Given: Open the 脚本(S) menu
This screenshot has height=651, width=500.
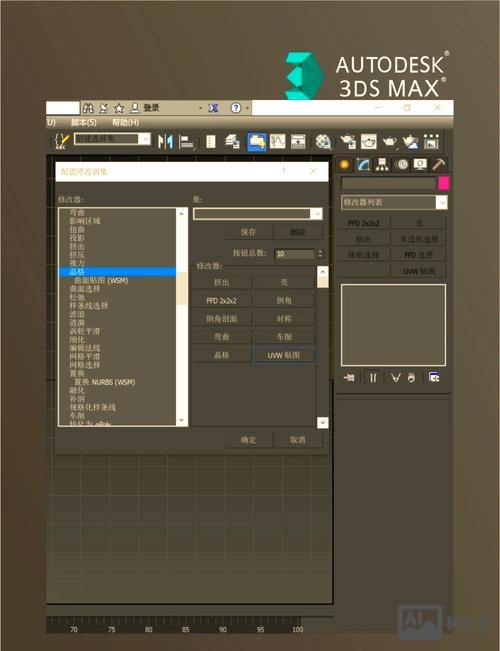Looking at the screenshot, I should tap(83, 122).
